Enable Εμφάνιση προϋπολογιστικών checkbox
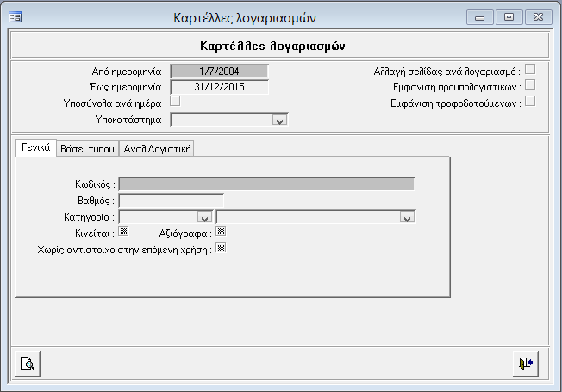562x392 pixels. 531,85
